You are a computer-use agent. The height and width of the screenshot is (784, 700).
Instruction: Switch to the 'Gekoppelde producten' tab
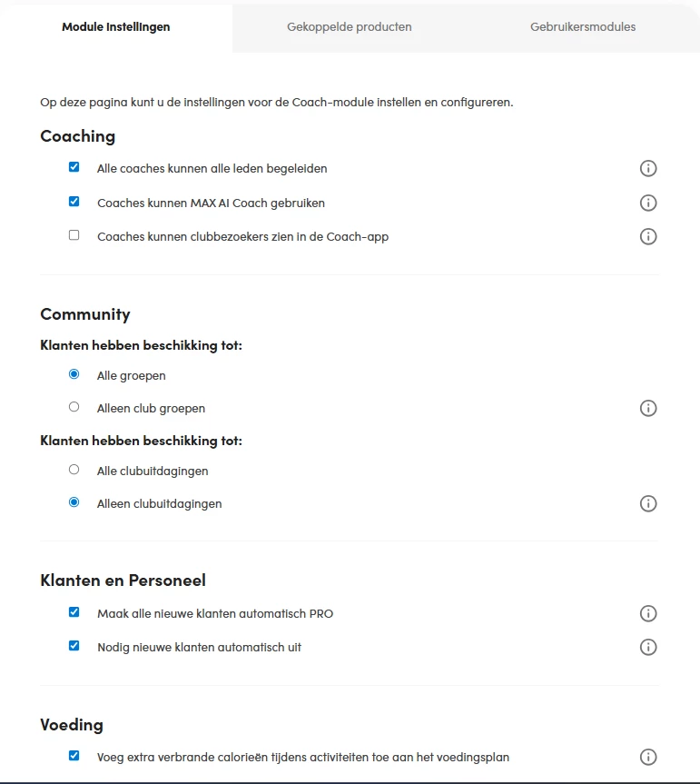350,26
